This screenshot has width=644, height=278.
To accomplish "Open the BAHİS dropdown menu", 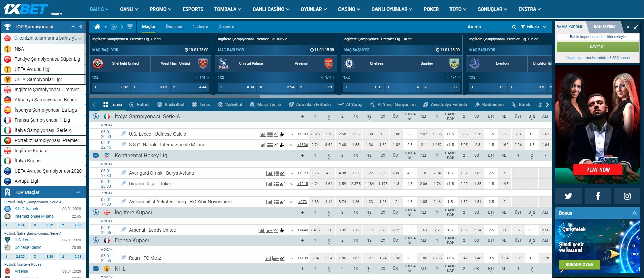I will 99,9.
